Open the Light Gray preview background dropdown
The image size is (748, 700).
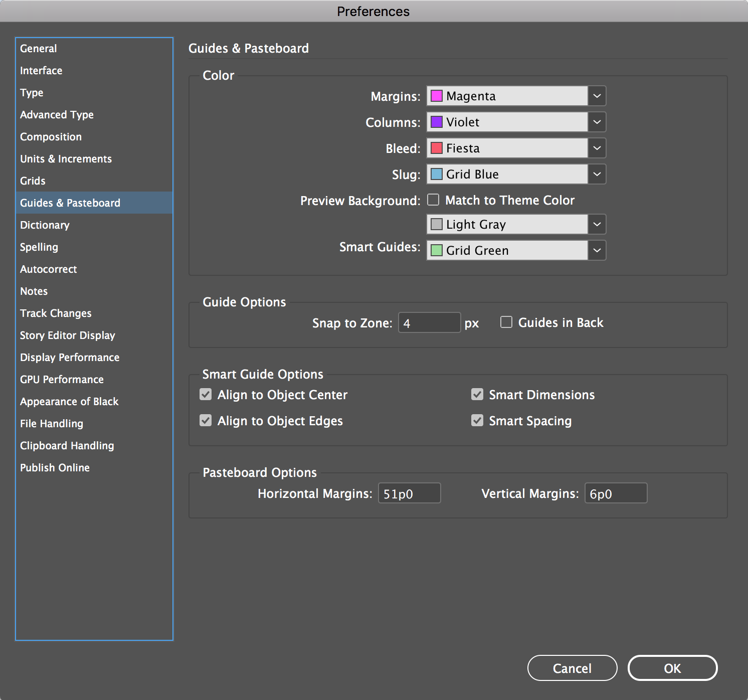pyautogui.click(x=597, y=224)
